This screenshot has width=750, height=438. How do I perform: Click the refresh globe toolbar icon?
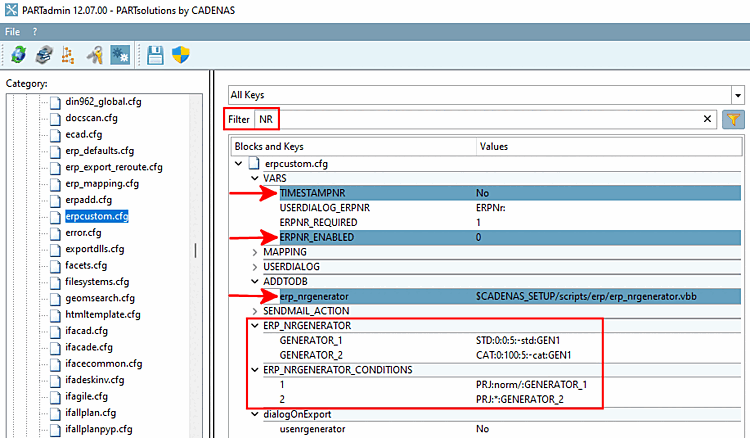coord(19,55)
